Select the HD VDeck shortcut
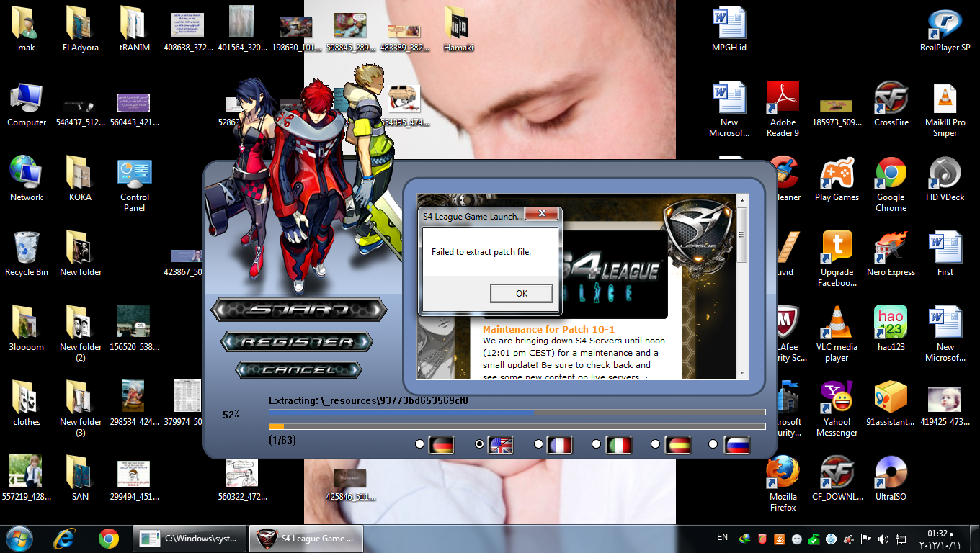980x553 pixels. pos(945,179)
